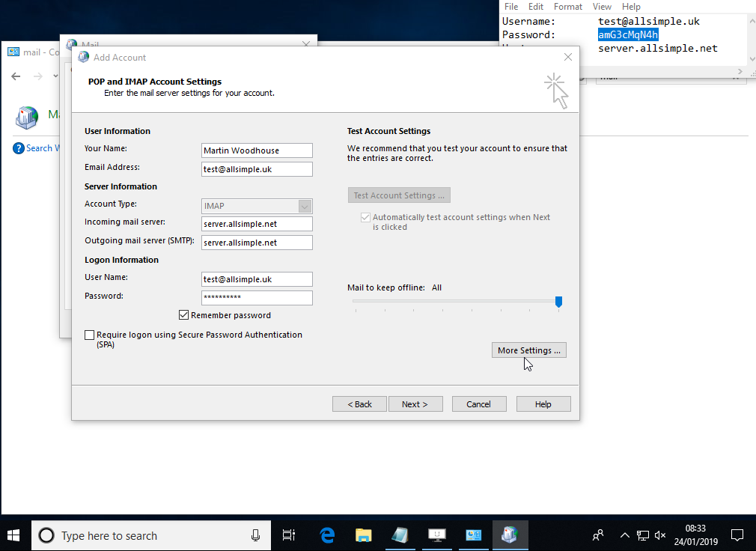Uncheck the Remember password checkbox
Image resolution: width=756 pixels, height=551 pixels.
coord(184,315)
